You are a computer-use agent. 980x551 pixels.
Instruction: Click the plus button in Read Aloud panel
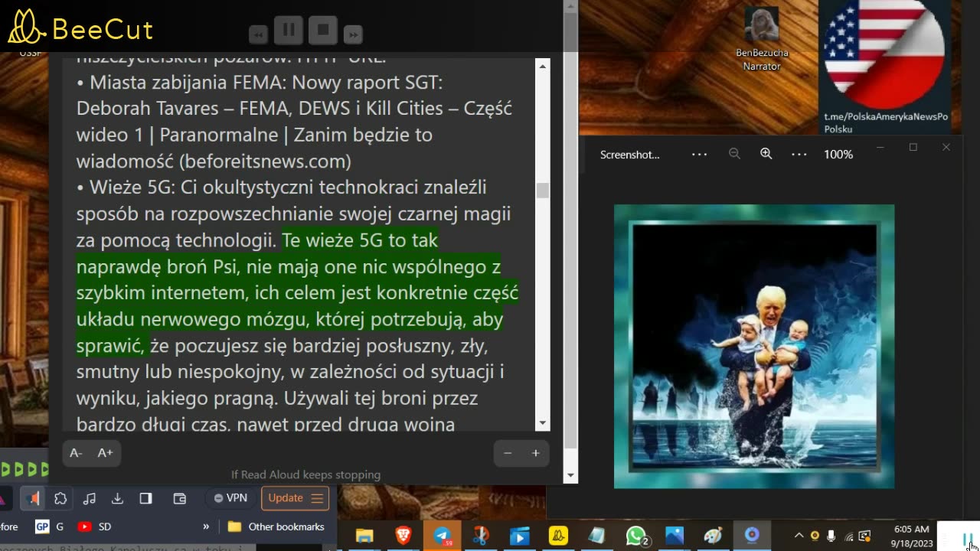coord(535,453)
